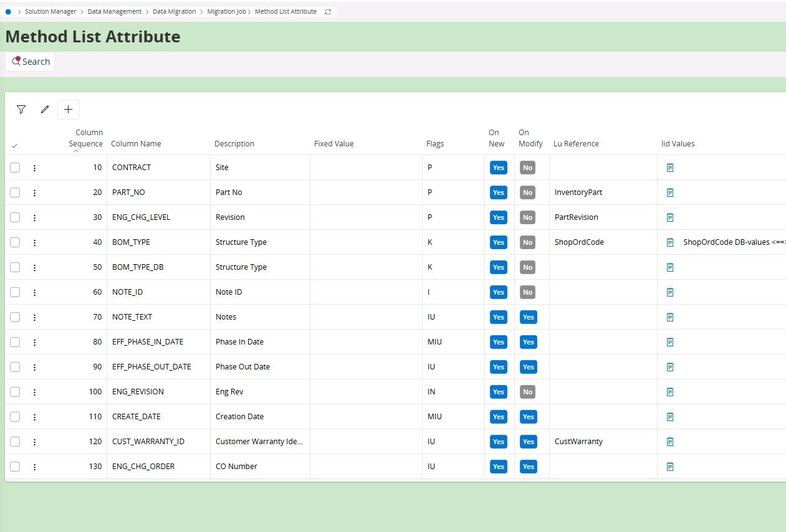Sort by Flags column header
The height and width of the screenshot is (532, 786).
point(435,144)
